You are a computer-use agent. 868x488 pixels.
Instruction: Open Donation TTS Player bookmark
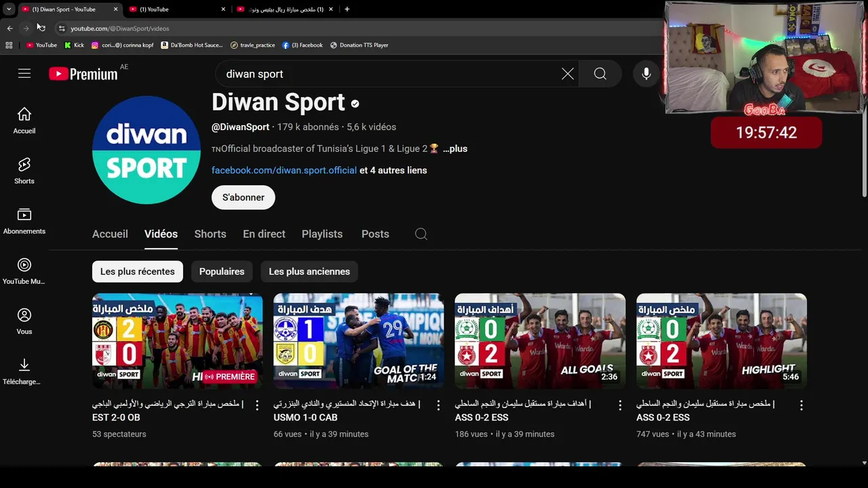pos(359,45)
